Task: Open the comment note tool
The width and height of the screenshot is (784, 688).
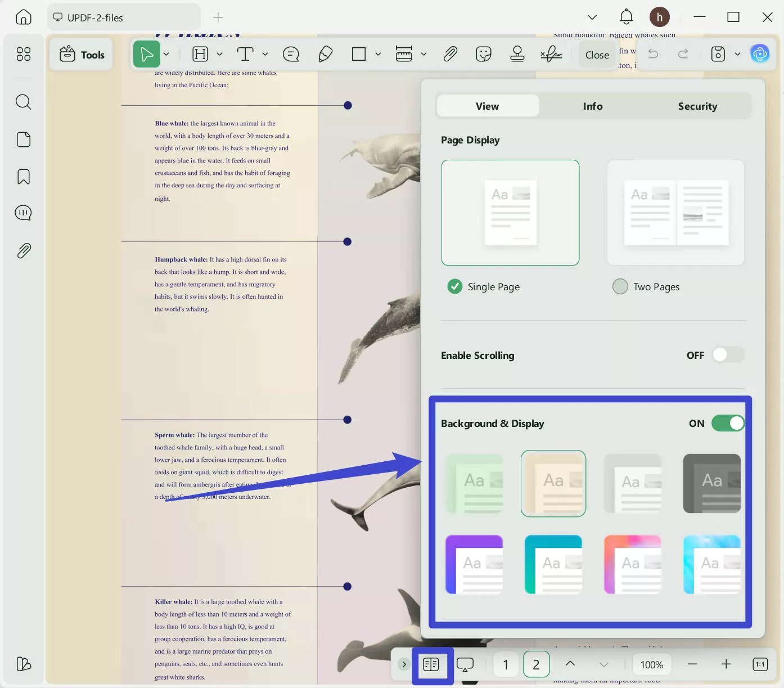Action: 291,54
